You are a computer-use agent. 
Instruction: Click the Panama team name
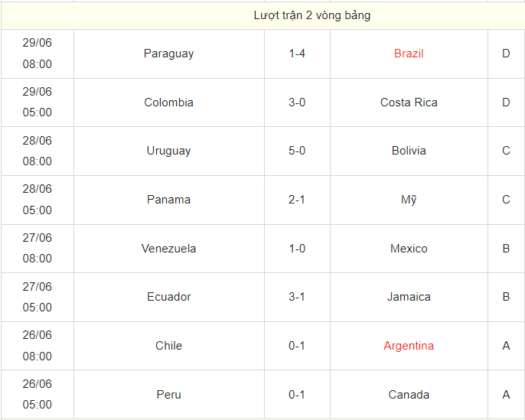168,200
